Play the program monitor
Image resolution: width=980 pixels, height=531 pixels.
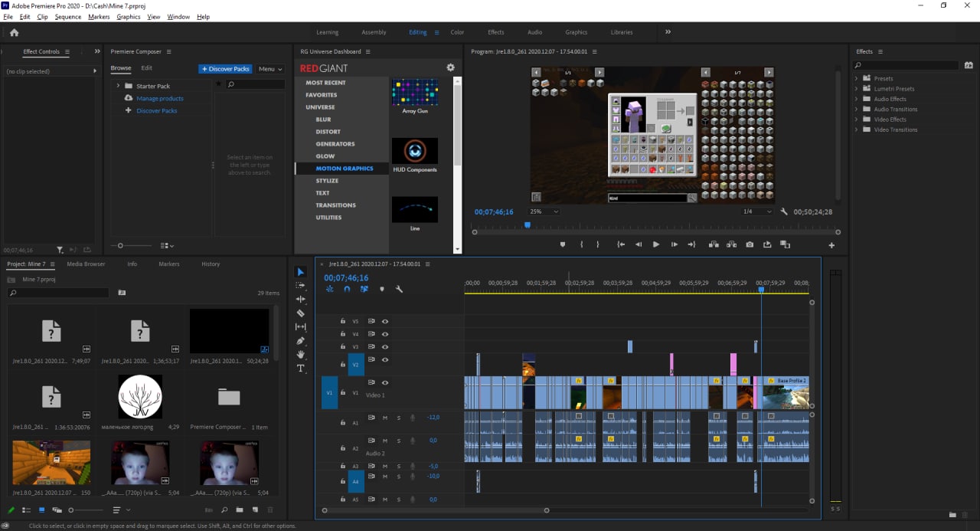point(656,244)
